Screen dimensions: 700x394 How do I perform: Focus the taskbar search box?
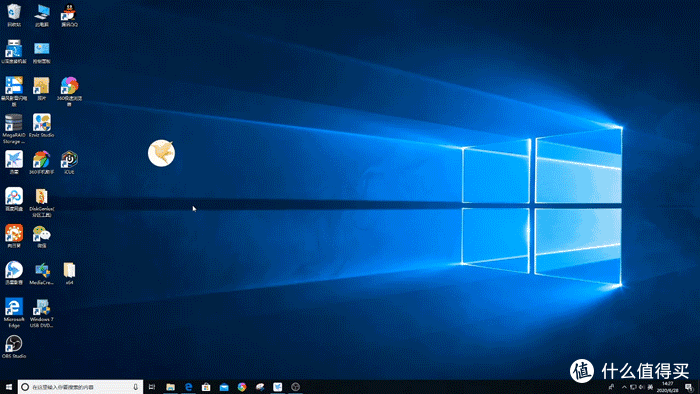(80, 387)
